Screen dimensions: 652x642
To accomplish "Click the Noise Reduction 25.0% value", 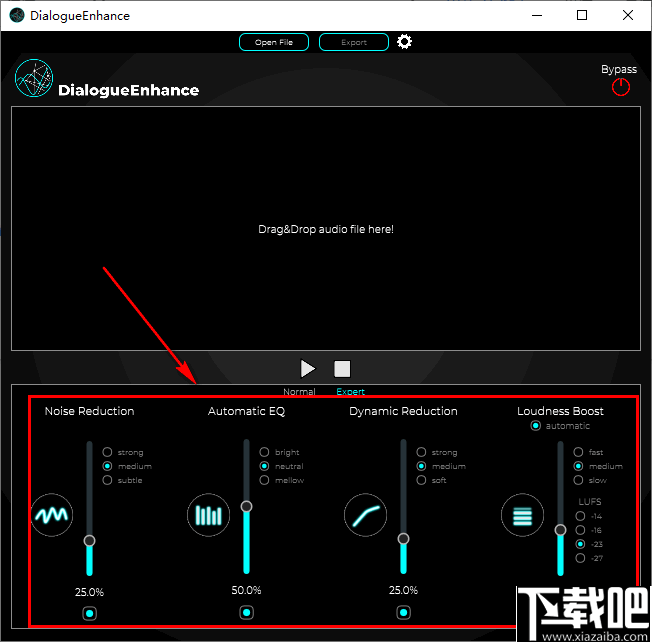I will point(89,592).
